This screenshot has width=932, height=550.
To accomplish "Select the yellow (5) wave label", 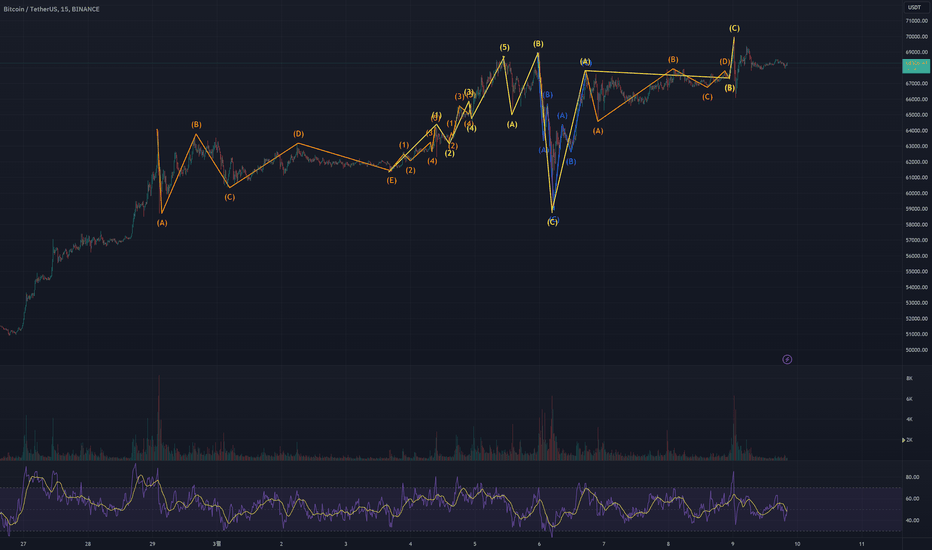I will (504, 48).
